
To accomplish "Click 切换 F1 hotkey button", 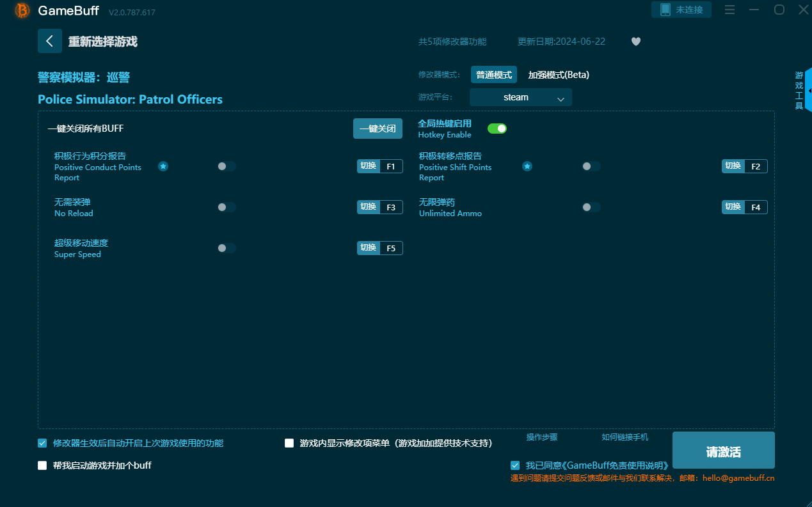I will click(x=380, y=166).
